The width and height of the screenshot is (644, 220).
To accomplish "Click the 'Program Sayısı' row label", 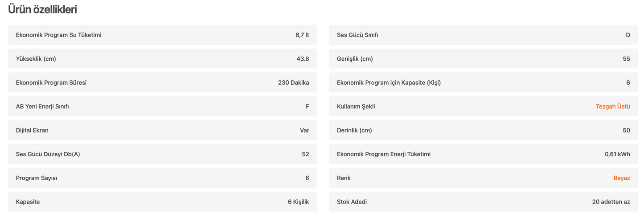I will tap(37, 178).
